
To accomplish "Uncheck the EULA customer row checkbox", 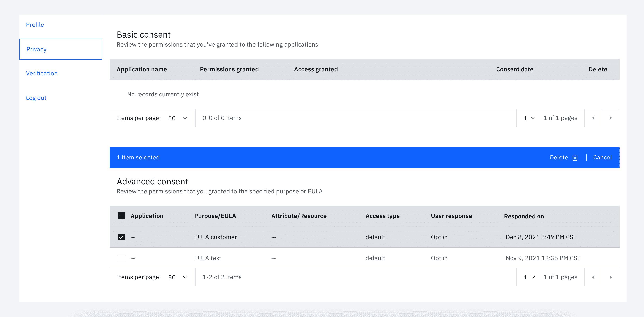I will click(121, 237).
